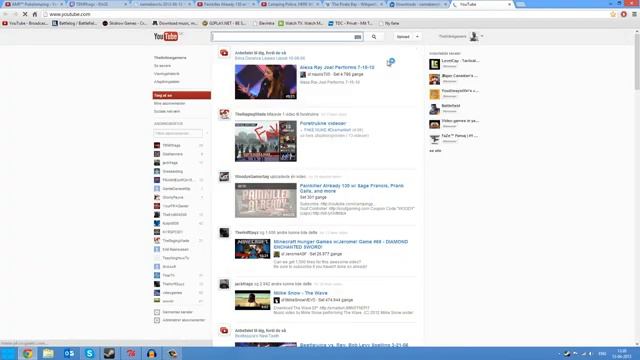Switch to the Camping Police browser tab

click(x=289, y=4)
